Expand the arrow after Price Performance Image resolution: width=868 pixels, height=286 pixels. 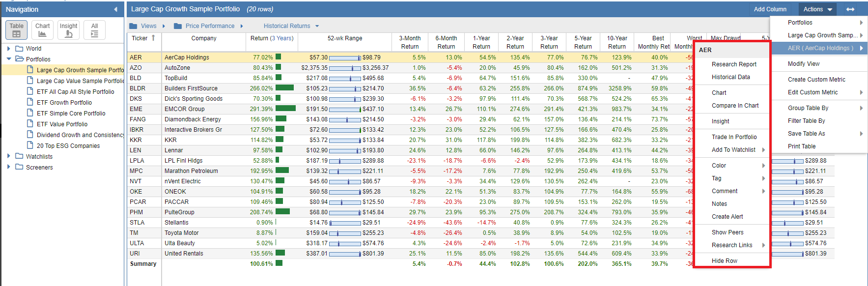242,26
